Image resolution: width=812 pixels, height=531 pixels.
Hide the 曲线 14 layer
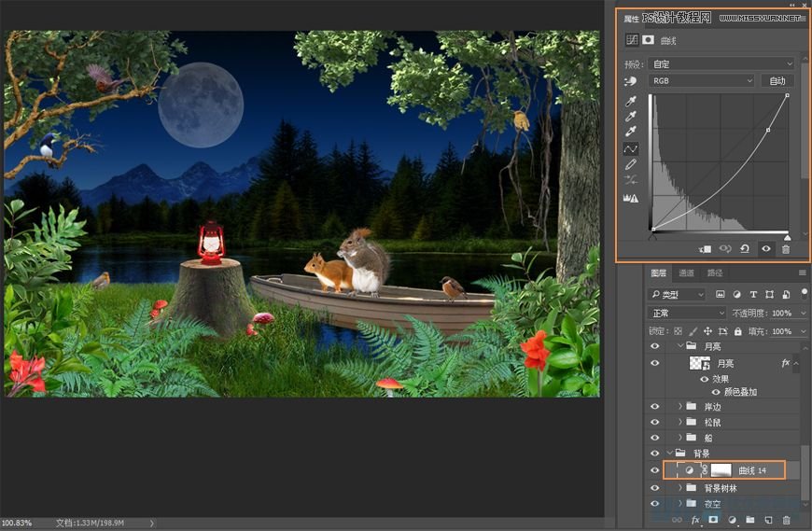654,470
